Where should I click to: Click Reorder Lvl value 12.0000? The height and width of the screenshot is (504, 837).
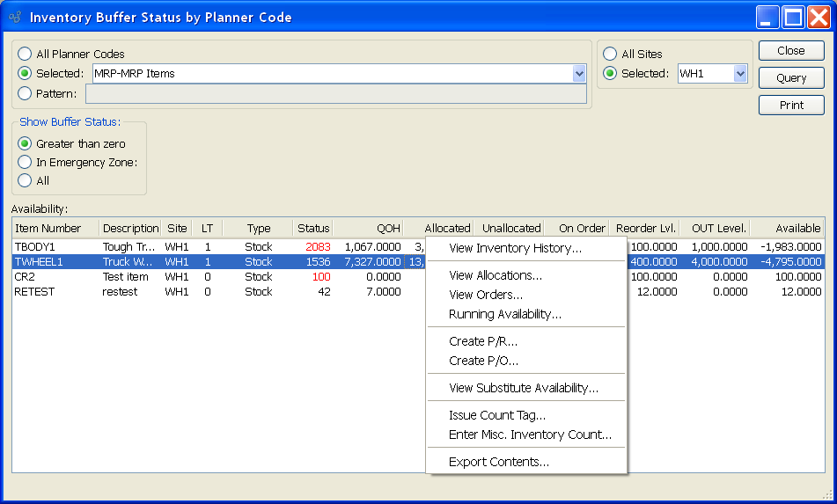(657, 292)
